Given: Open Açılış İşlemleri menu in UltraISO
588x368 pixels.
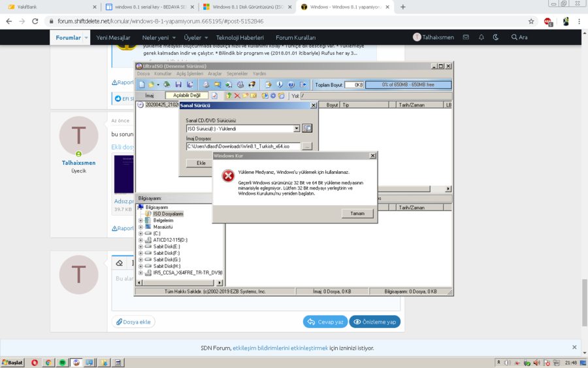Looking at the screenshot, I should 189,73.
